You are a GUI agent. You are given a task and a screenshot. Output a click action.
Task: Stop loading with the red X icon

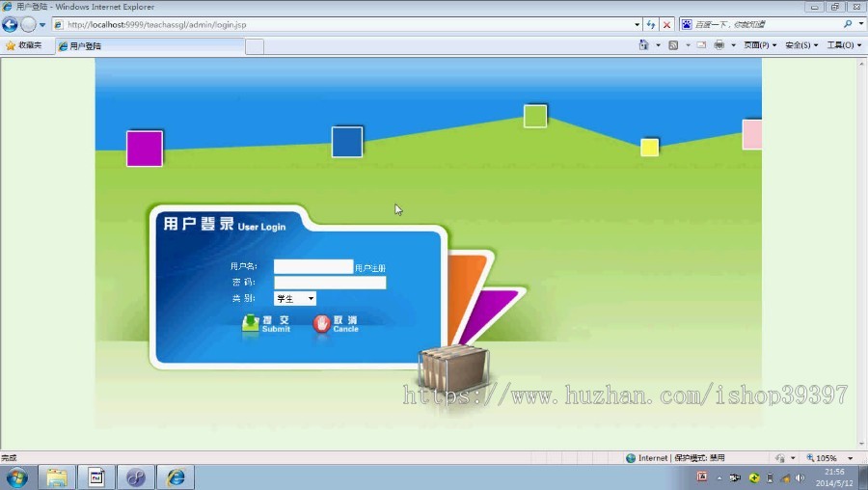coord(667,25)
